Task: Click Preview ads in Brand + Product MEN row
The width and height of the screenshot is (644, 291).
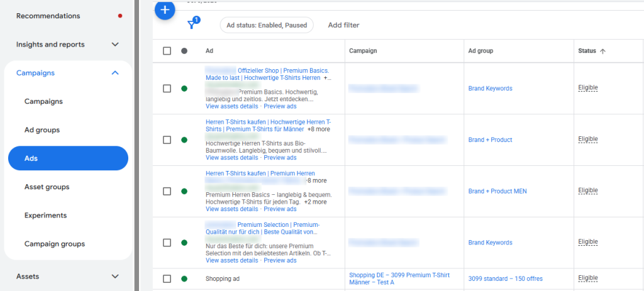Action: 280,209
